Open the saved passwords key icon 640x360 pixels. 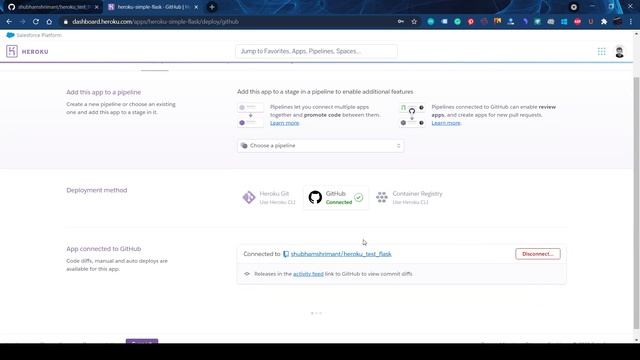(400, 22)
